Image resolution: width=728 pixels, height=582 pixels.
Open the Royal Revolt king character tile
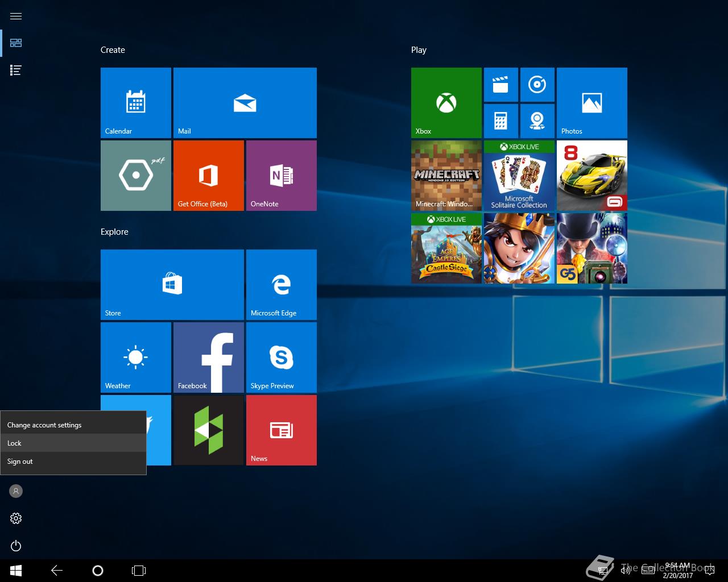tap(519, 248)
